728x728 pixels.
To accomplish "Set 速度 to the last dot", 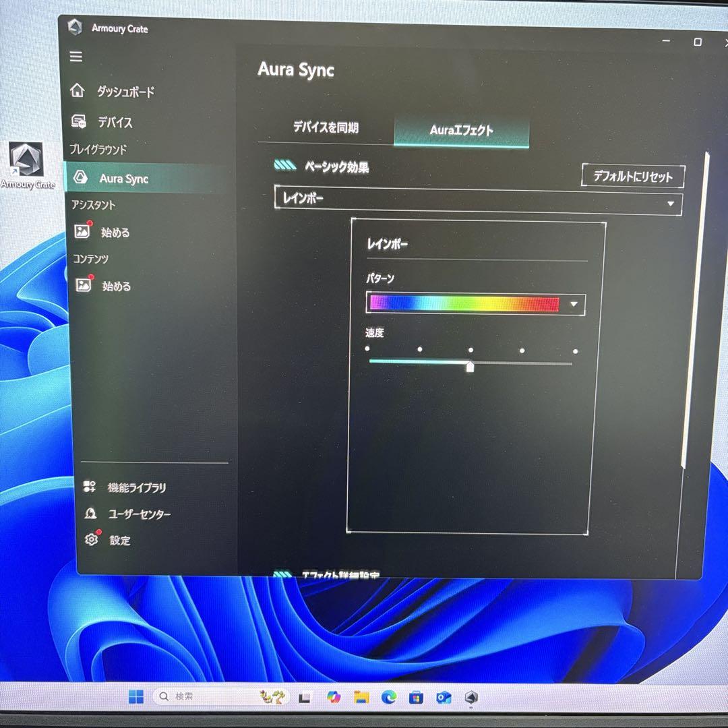I will [575, 351].
